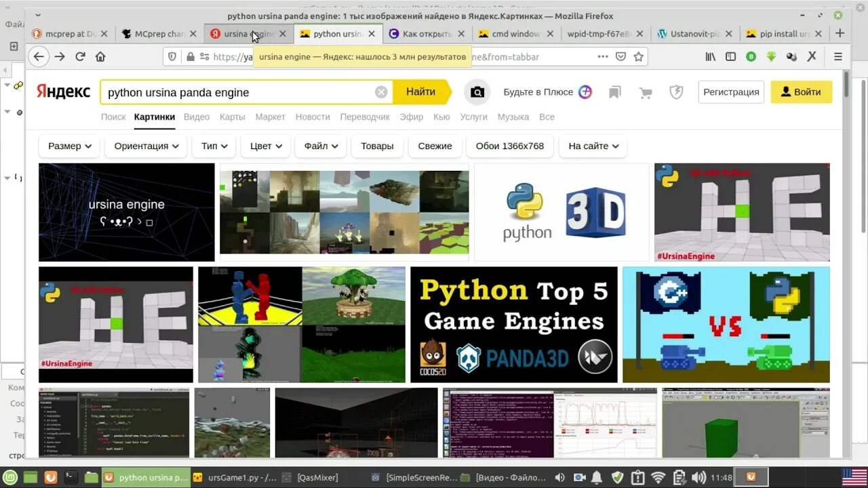Toggle the Свежие filter
Screen dimensions: 868x488
[435, 146]
